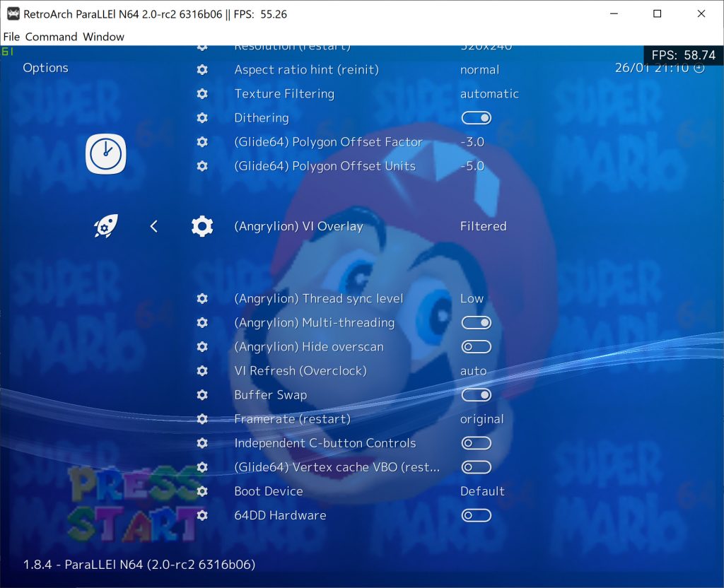This screenshot has height=588, width=724.
Task: Open the File menu
Action: [11, 37]
